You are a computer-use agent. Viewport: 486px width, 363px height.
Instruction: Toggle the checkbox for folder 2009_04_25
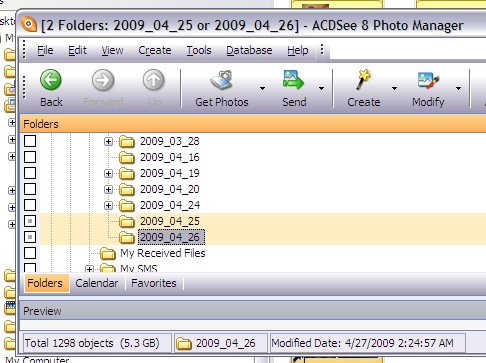(30, 221)
